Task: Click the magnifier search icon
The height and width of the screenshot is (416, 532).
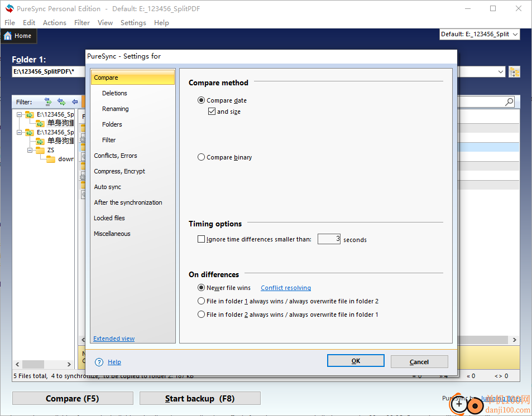Action: click(x=509, y=101)
